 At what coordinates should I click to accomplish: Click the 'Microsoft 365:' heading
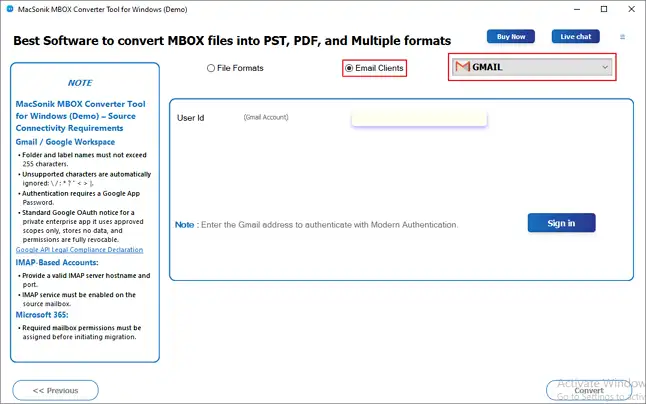42,315
